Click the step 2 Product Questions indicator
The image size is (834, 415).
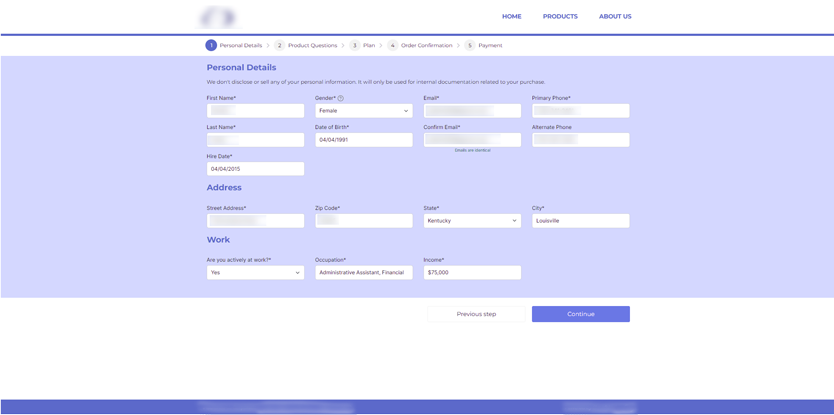point(280,45)
